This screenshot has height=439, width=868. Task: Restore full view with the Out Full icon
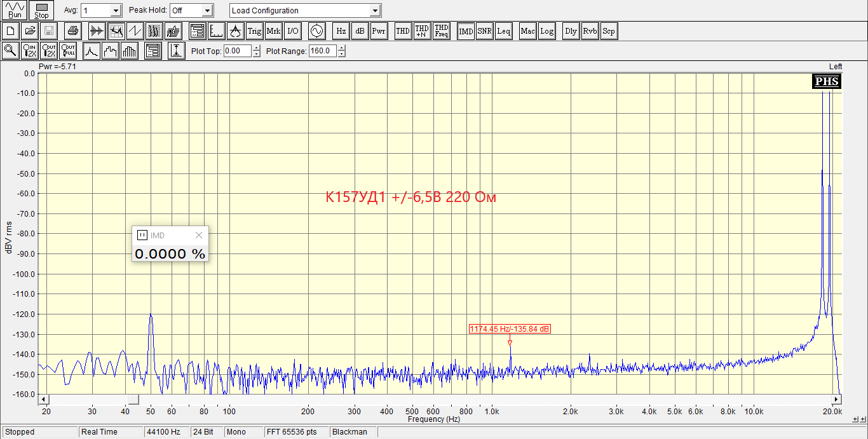[x=67, y=50]
